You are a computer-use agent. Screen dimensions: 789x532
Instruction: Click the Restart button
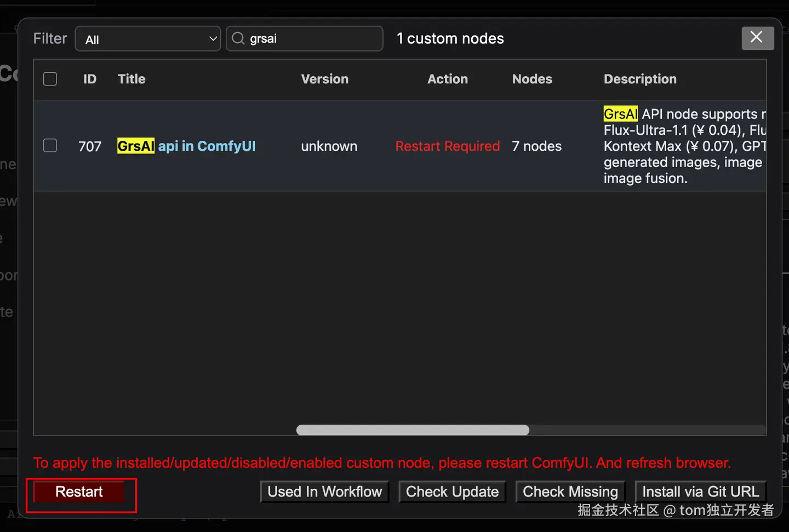[79, 491]
